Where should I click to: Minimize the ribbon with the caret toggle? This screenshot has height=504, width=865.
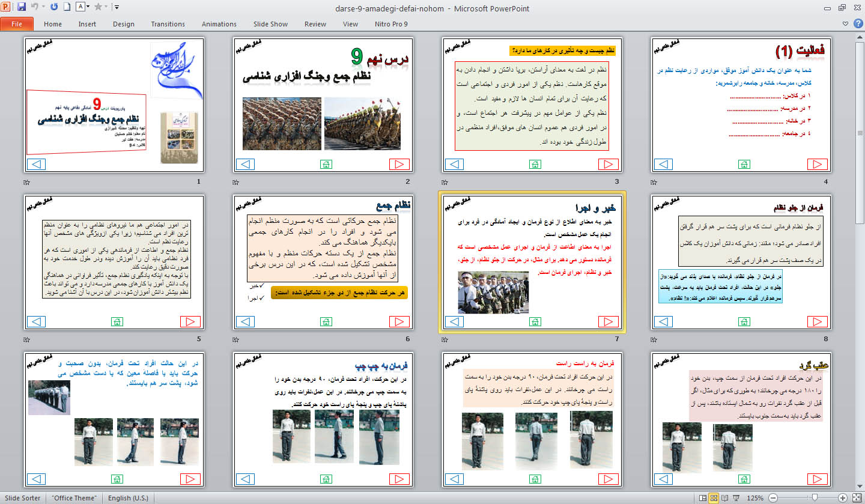tap(846, 24)
